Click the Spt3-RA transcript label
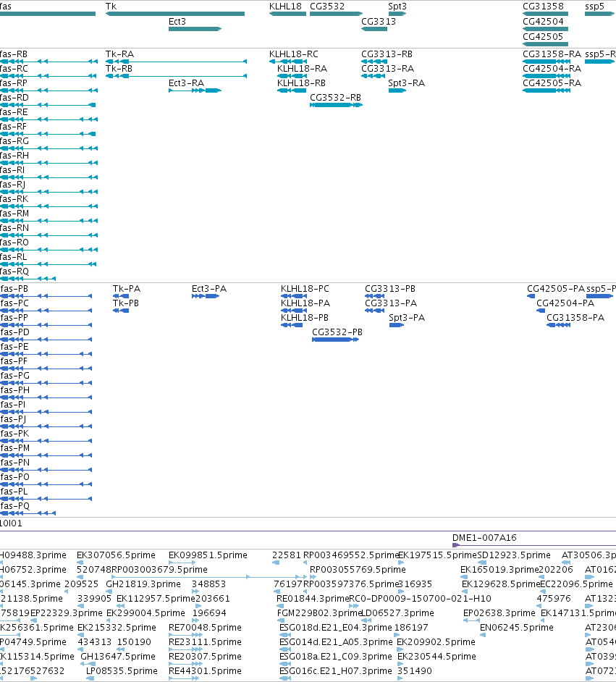This screenshot has height=682, width=616. [407, 83]
